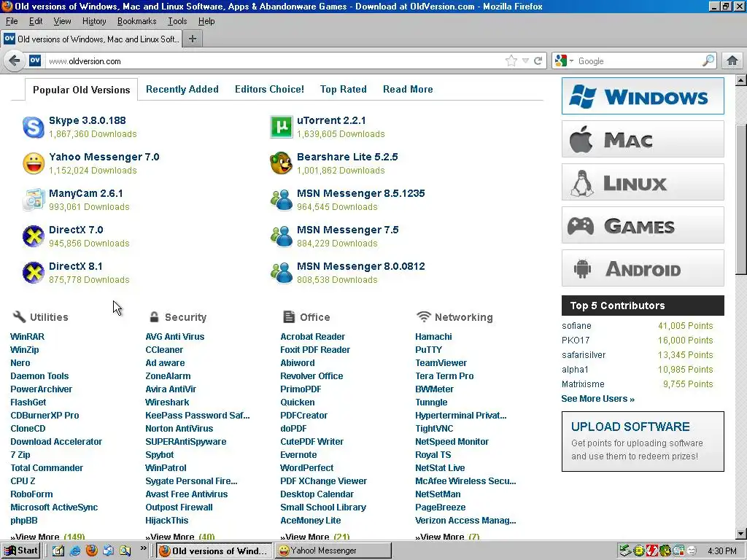Select the Popular Old Versions tab
Viewport: 747px width, 560px height.
pyautogui.click(x=81, y=90)
